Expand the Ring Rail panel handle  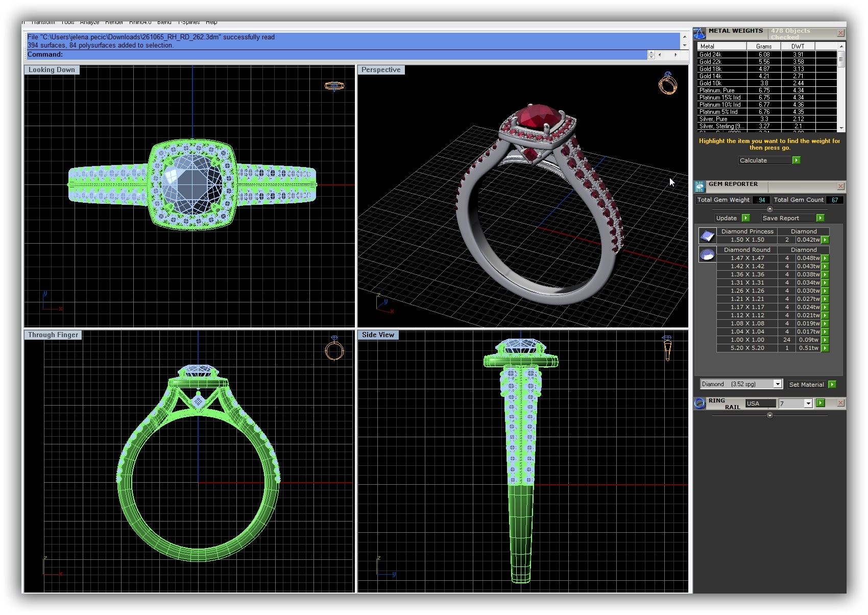770,415
